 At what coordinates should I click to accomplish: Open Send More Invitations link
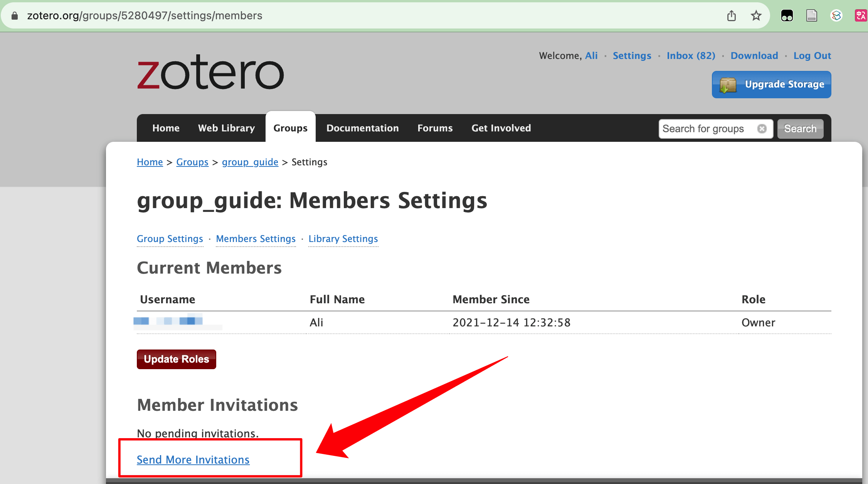193,460
